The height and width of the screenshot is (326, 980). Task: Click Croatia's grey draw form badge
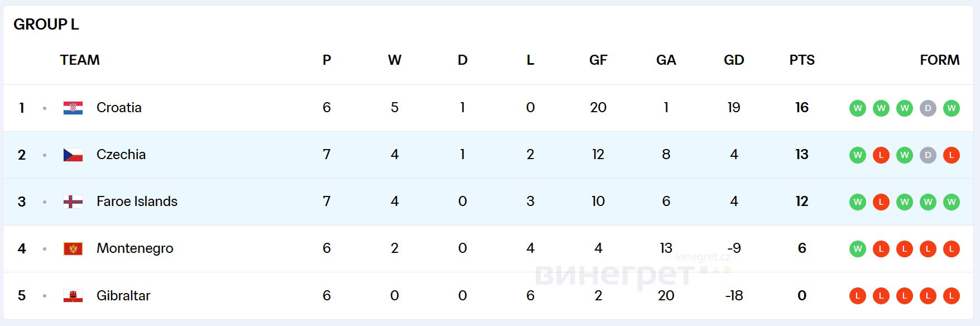(928, 108)
